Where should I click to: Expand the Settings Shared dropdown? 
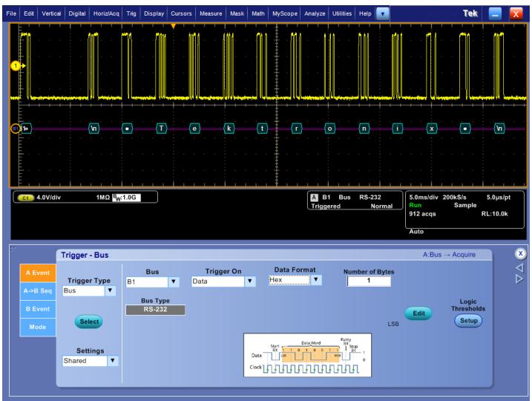tap(113, 361)
